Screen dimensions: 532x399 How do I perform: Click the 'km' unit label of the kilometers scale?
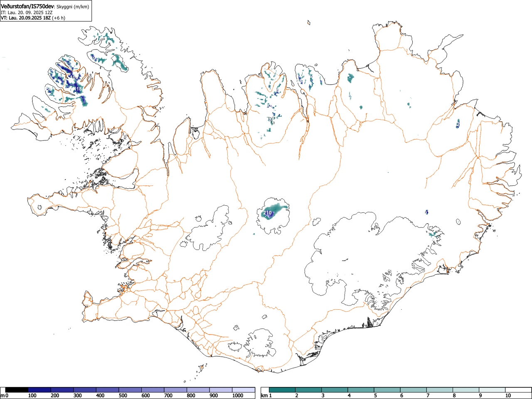(x=264, y=396)
